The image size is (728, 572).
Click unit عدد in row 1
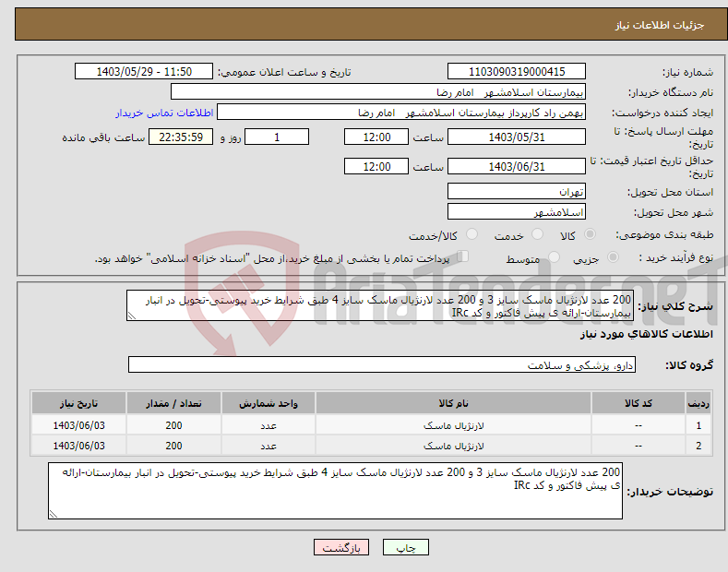point(269,425)
